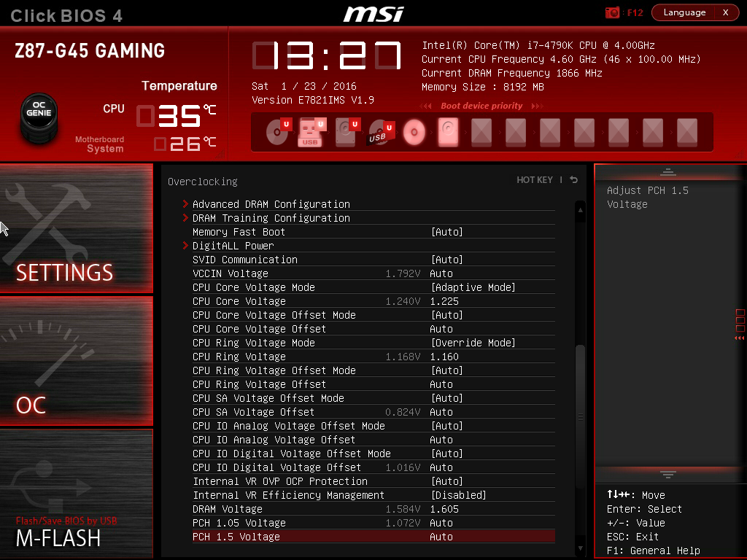Select the first optical drive boot device icon
The image size is (747, 560).
(x=278, y=131)
